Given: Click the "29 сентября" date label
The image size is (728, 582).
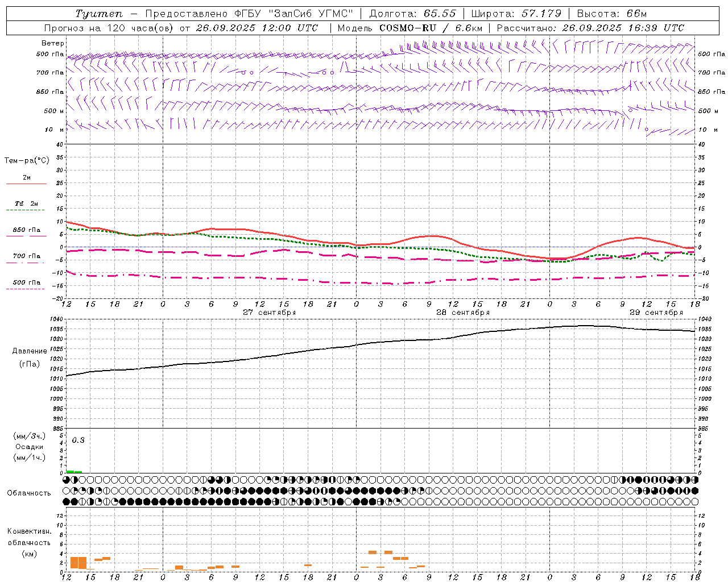Looking at the screenshot, I should click(x=656, y=313).
